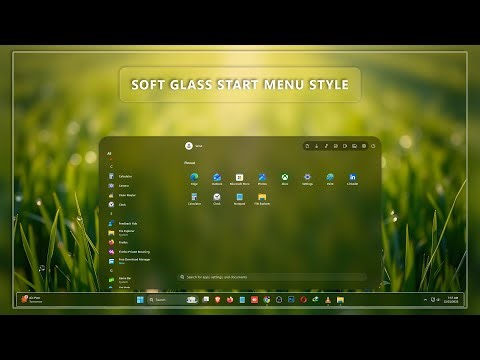Viewport: 480px width, 360px height.
Task: Click letter G header in app list
Action: tap(111, 271)
